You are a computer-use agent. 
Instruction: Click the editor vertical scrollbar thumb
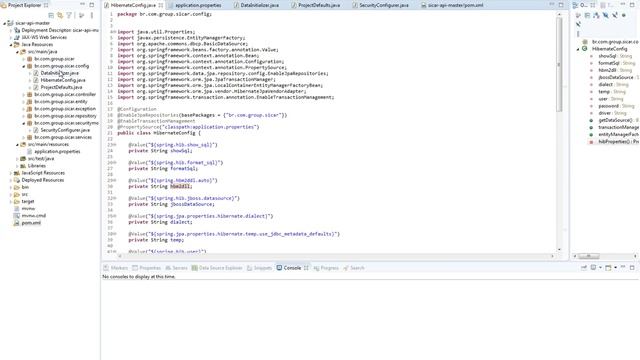pos(559,64)
